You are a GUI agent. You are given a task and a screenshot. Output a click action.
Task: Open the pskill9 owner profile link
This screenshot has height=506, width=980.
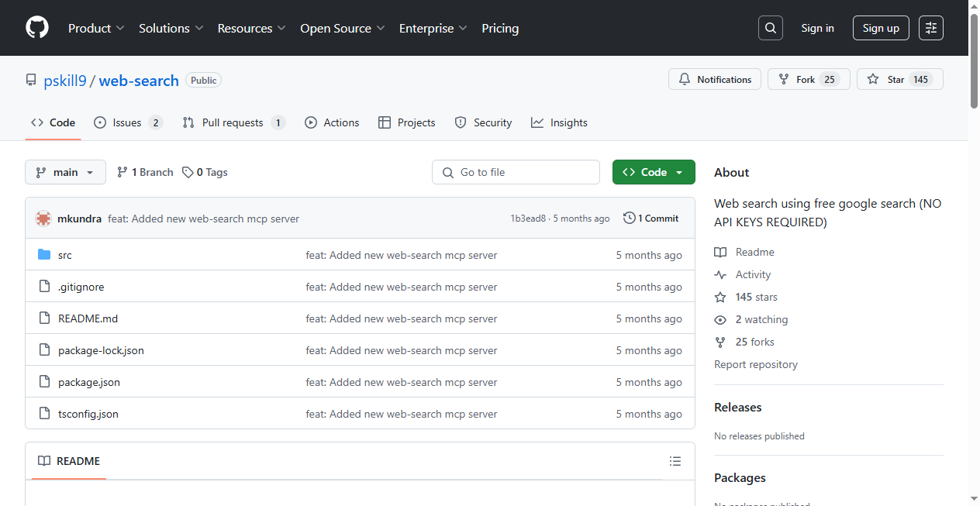pyautogui.click(x=65, y=81)
